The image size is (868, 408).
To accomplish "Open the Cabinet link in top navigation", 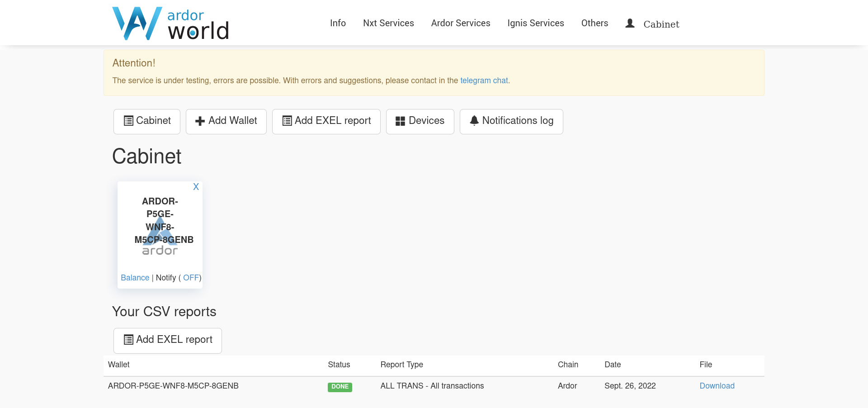I will (x=661, y=24).
